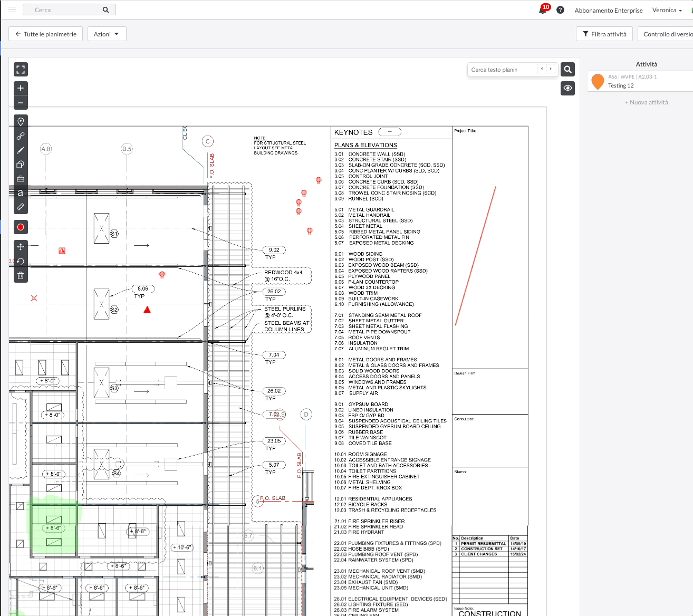Open the red color picker swatch
The width and height of the screenshot is (693, 616).
point(21,227)
